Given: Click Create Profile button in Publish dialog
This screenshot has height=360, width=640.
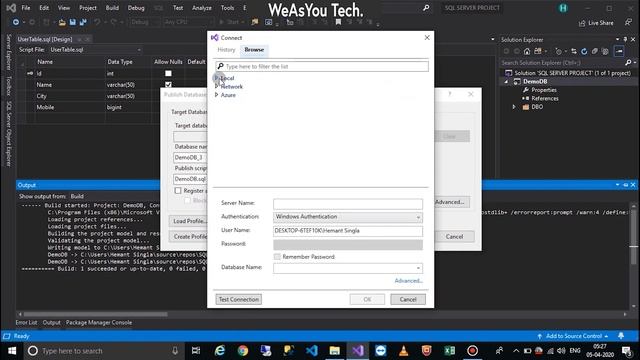Looking at the screenshot, I should point(188,236).
